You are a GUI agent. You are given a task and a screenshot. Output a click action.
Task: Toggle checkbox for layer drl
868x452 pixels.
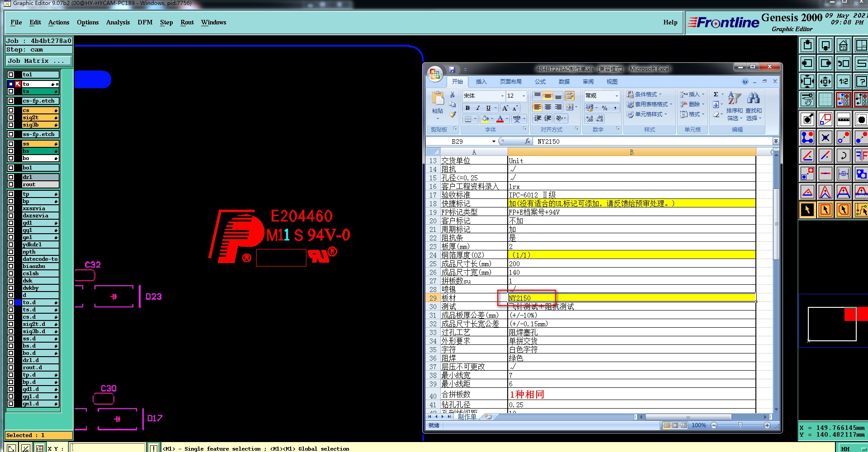click(11, 177)
